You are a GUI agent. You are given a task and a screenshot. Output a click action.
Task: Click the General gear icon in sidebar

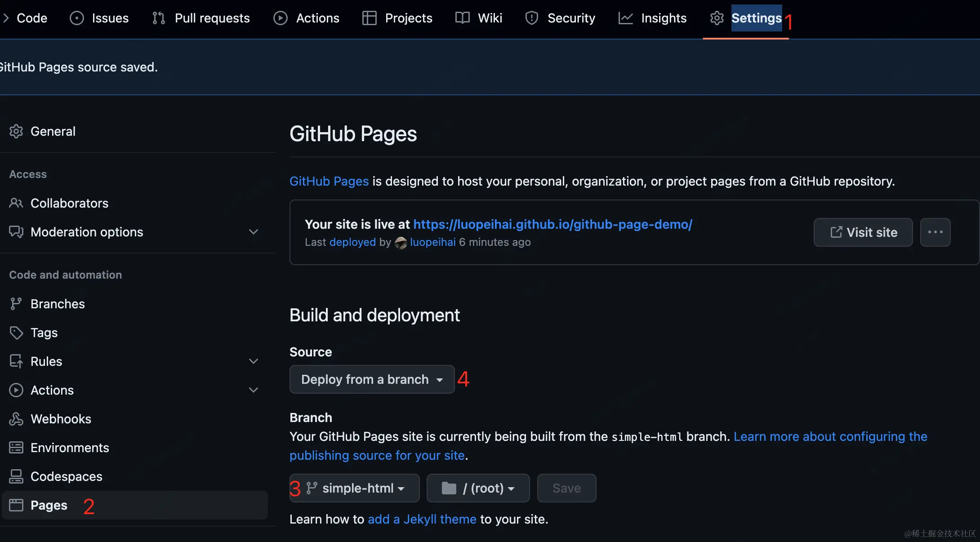pos(16,131)
